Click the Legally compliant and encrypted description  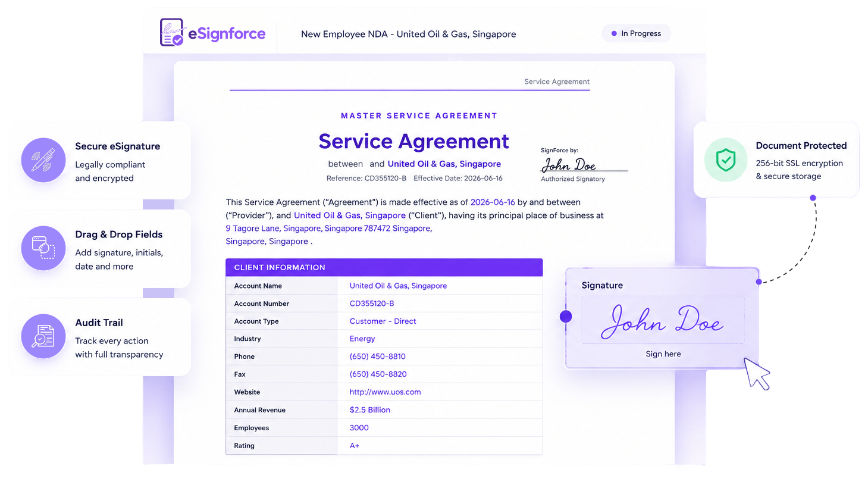click(110, 171)
